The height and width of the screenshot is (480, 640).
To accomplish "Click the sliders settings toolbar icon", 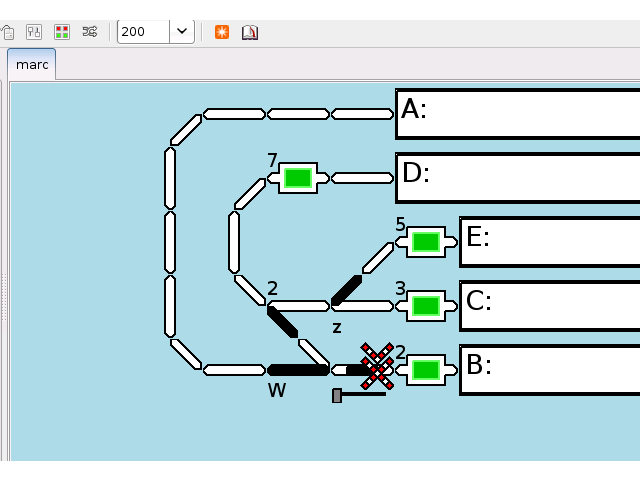I will click(33, 31).
